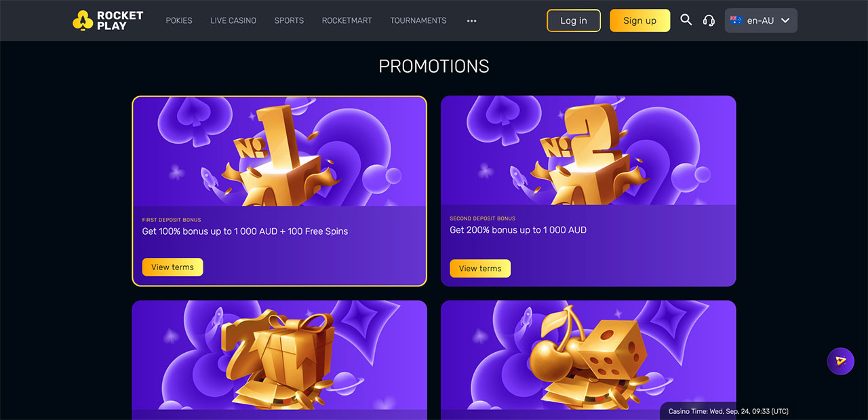Open the No. 2 second deposit banner image
This screenshot has height=420, width=868.
pyautogui.click(x=588, y=150)
